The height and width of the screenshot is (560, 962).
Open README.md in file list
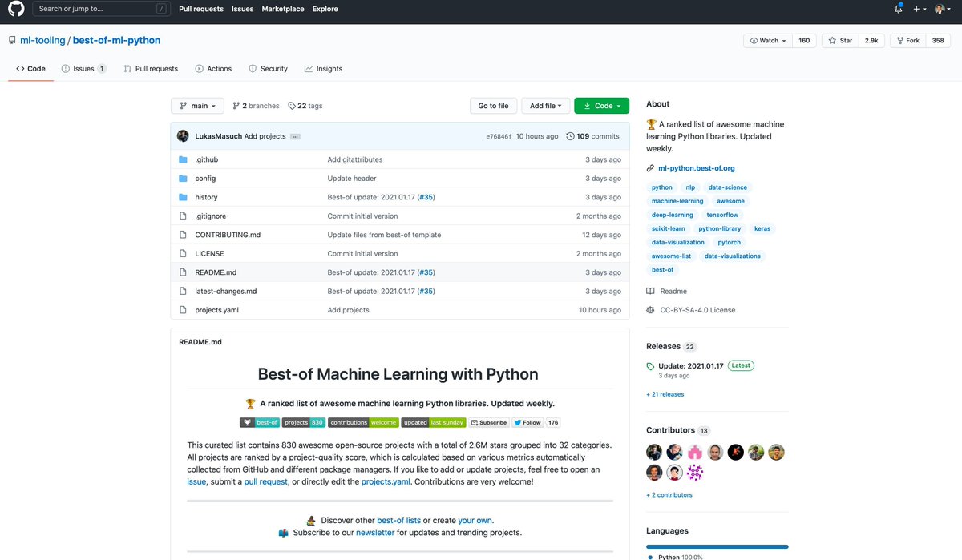[216, 272]
